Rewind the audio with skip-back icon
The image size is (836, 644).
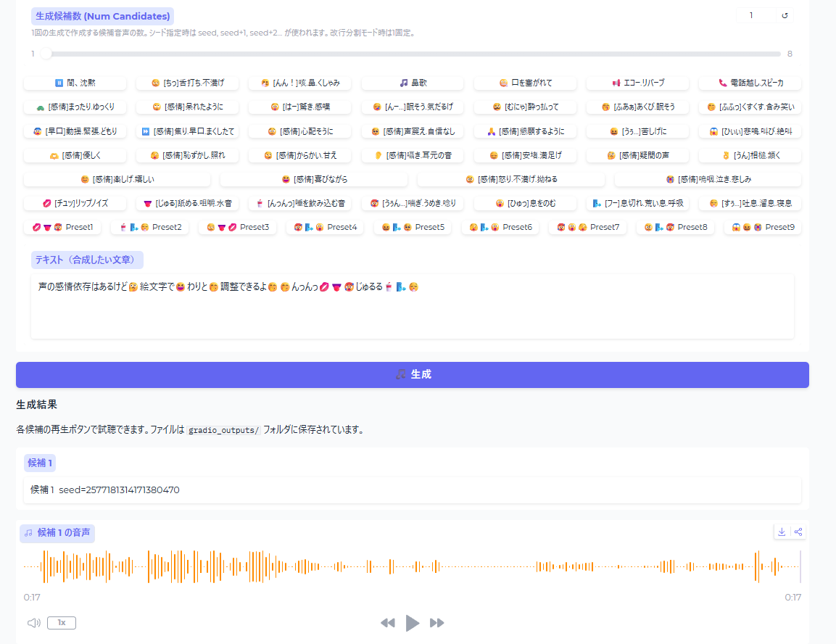(x=388, y=623)
